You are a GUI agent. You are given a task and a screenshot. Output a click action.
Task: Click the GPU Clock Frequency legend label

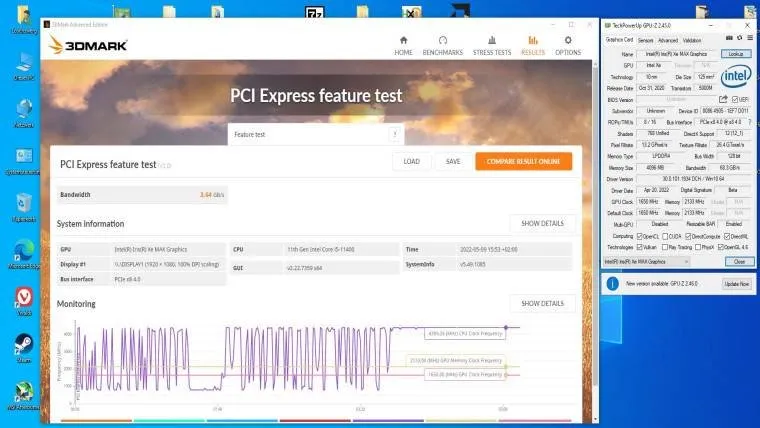pos(465,375)
